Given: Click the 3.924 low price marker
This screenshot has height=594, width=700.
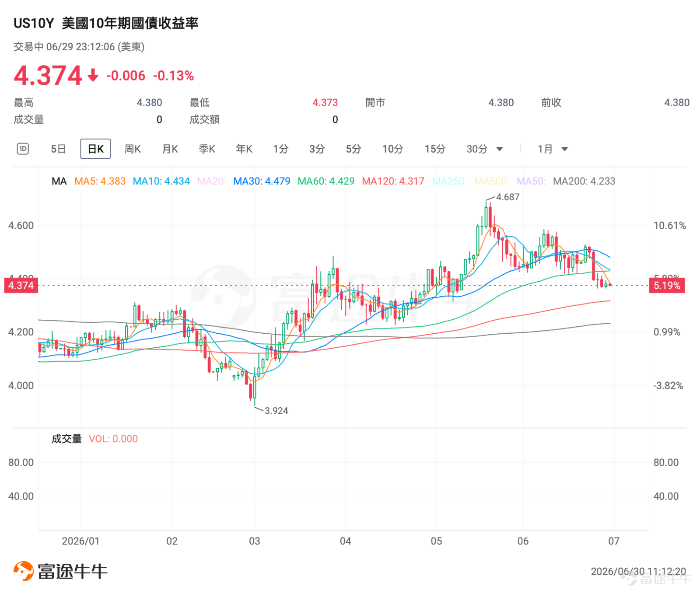Looking at the screenshot, I should pyautogui.click(x=276, y=411).
